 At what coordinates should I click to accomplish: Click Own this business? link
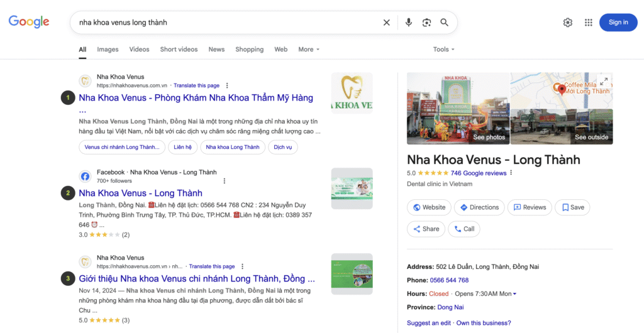click(x=484, y=323)
